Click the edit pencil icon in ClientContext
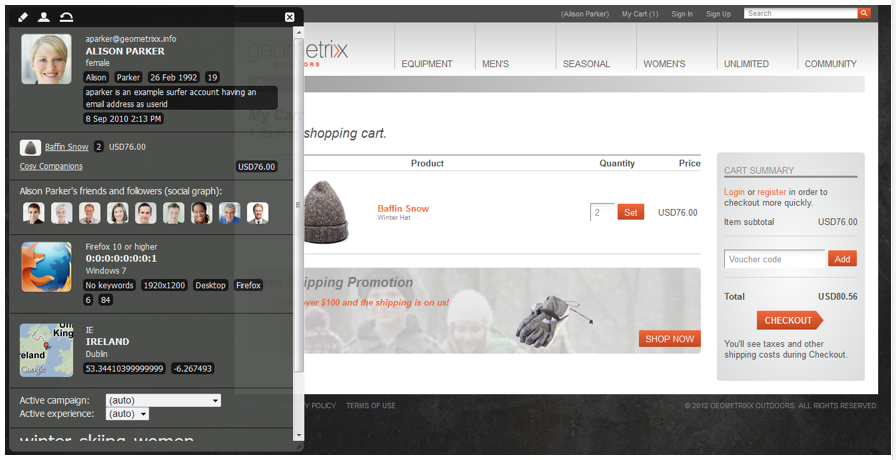Viewport: 896px width, 460px height. click(x=23, y=17)
